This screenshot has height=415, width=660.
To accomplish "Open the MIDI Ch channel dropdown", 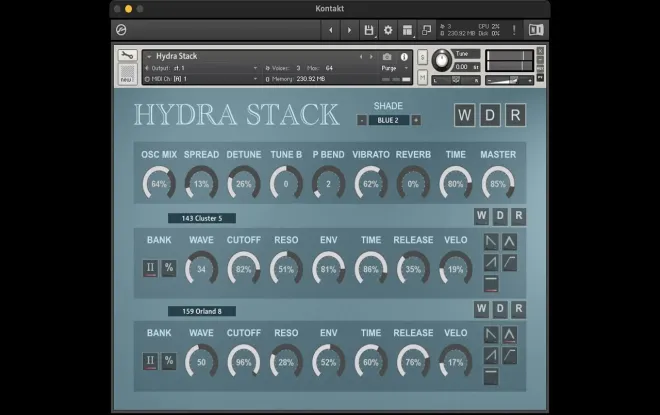I will pos(201,79).
